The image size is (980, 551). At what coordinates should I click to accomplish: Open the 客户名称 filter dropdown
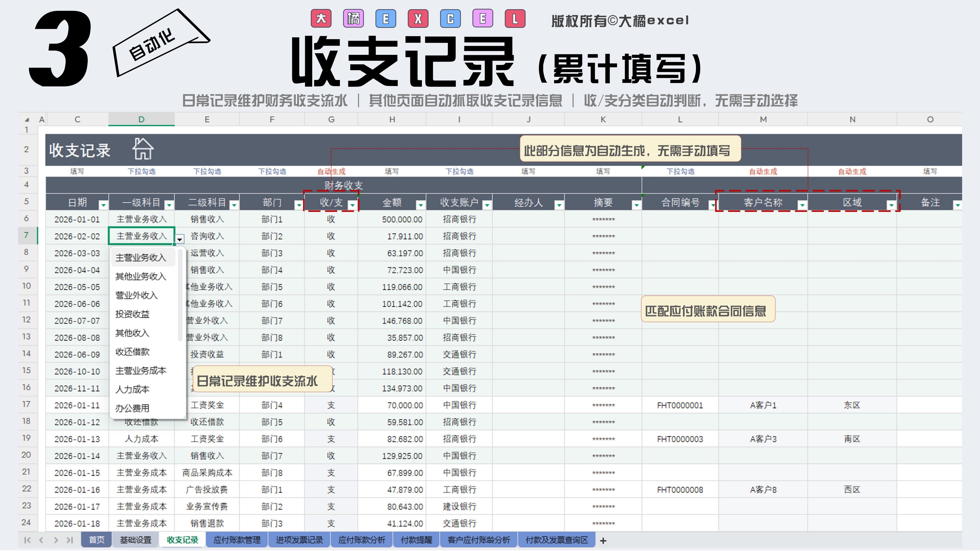pyautogui.click(x=802, y=205)
